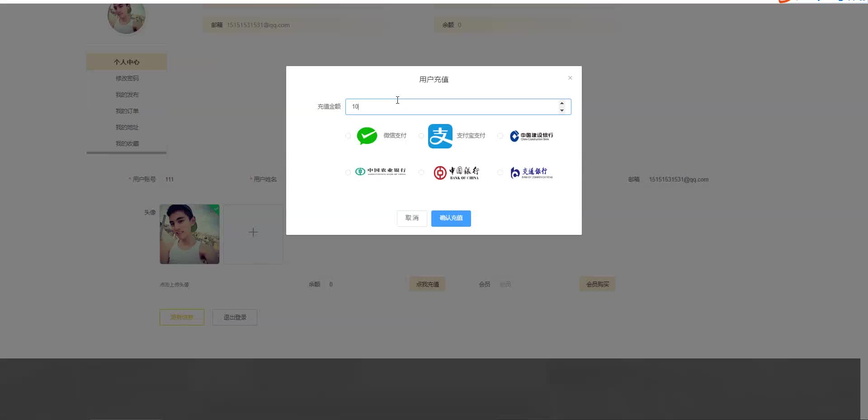The width and height of the screenshot is (868, 420).
Task: Open 我的订单 from the sidebar
Action: coord(127,110)
